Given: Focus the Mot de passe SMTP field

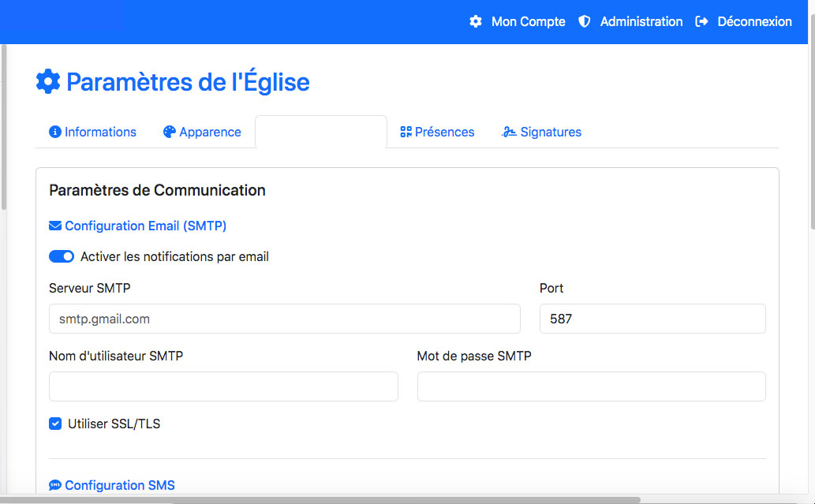Looking at the screenshot, I should pos(591,386).
